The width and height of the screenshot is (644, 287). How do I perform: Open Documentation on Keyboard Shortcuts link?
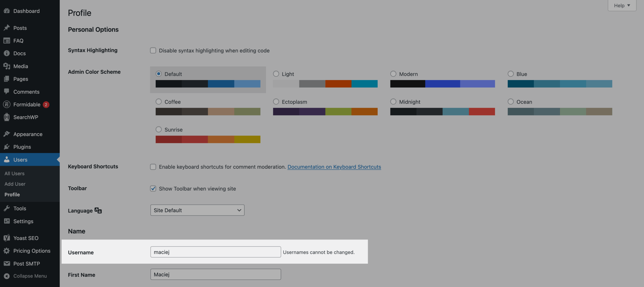334,167
